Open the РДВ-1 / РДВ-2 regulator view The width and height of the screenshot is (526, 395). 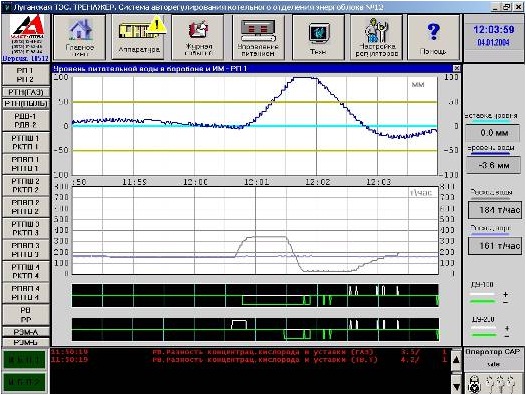tap(25, 120)
